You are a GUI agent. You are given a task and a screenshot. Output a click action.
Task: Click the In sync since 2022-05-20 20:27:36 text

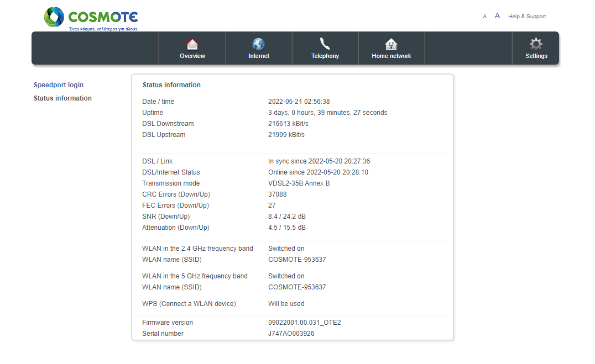click(x=319, y=161)
